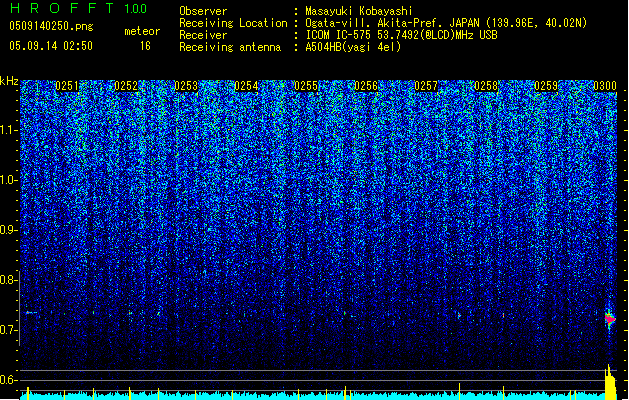The width and height of the screenshot is (629, 400).
Task: Click the 0259 time marker
Action: pos(546,86)
